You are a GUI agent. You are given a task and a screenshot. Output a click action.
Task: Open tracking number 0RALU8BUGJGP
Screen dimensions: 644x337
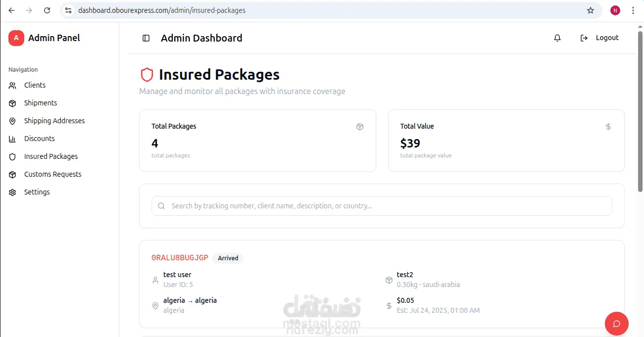click(180, 258)
